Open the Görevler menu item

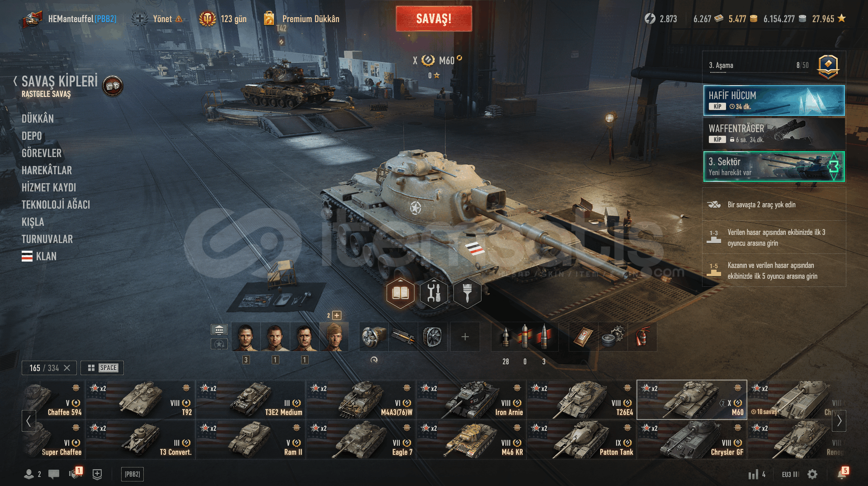pyautogui.click(x=42, y=153)
